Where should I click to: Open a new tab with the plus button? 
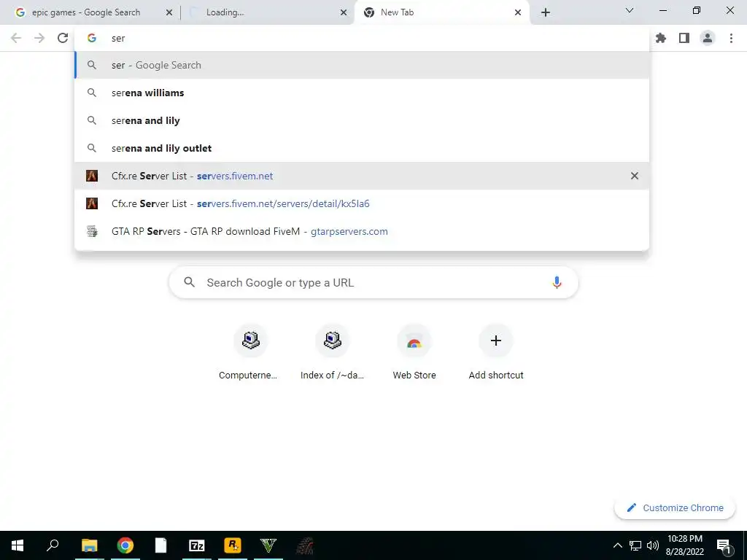pyautogui.click(x=546, y=12)
